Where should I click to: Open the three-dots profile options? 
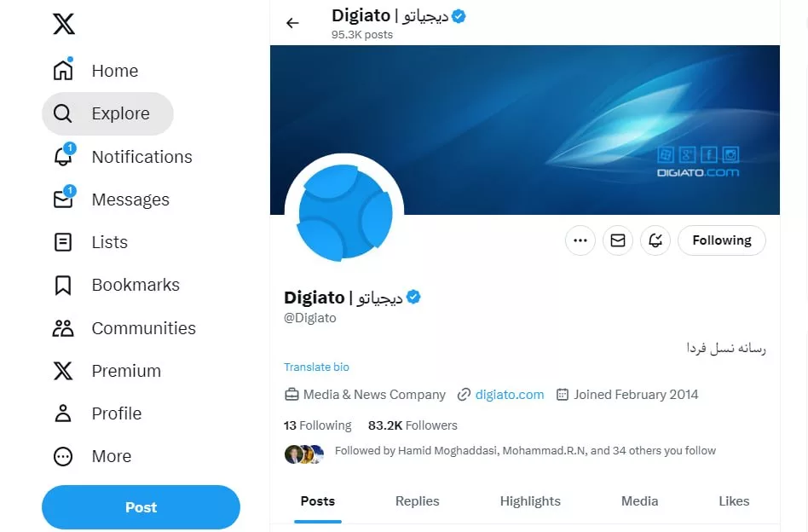pos(580,240)
